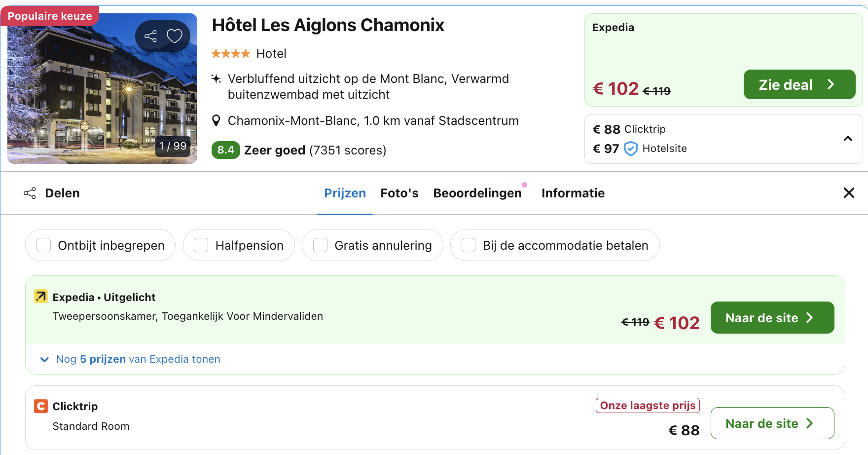
Task: Save the hotel via the heart icon
Action: (175, 36)
